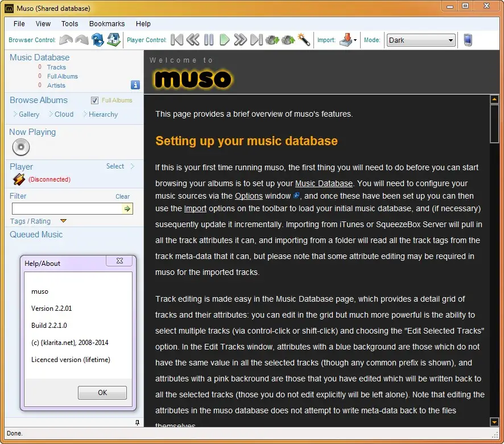The height and width of the screenshot is (444, 504).
Task: Skip to previous track button
Action: coord(177,40)
